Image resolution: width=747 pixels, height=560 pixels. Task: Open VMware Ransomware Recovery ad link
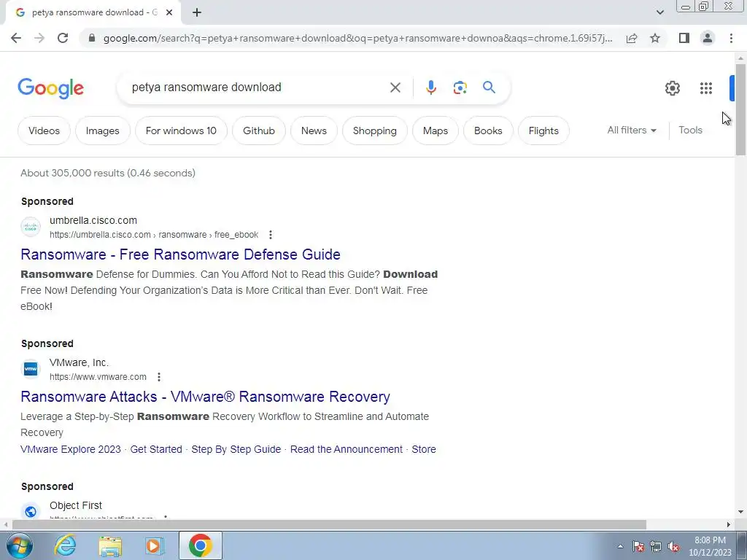click(205, 397)
